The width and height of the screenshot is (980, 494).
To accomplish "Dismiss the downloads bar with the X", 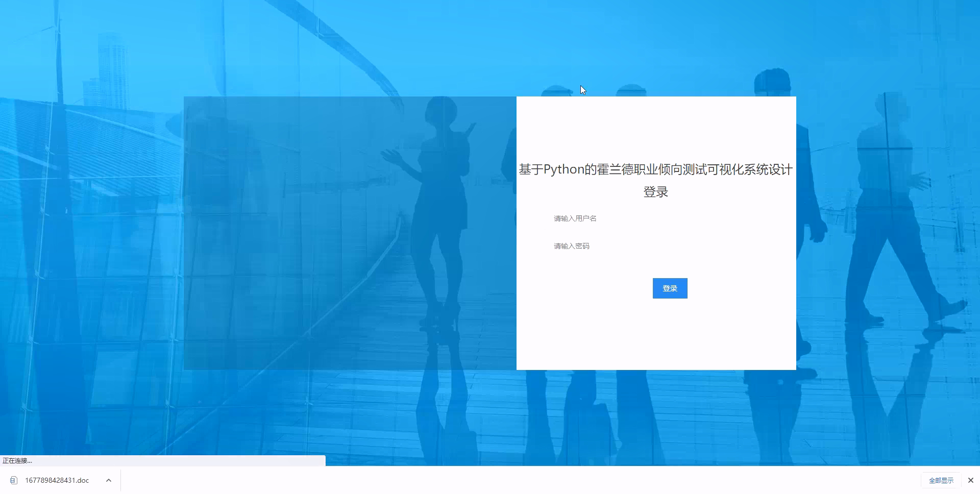I will [x=970, y=480].
